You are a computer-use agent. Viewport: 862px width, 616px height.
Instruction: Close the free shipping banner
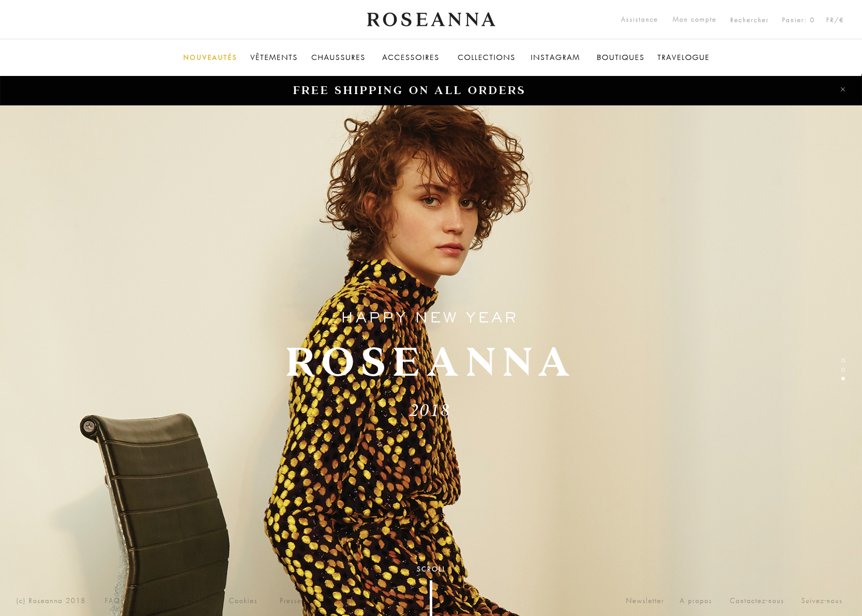[x=843, y=89]
